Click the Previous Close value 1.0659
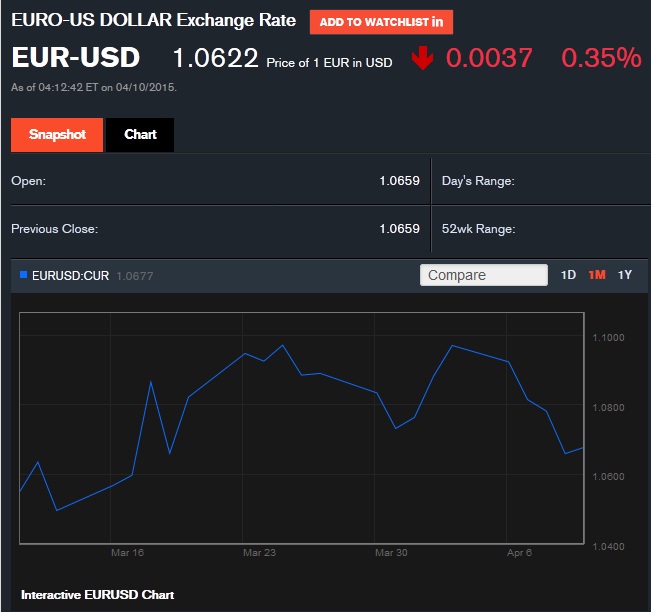 [x=399, y=229]
